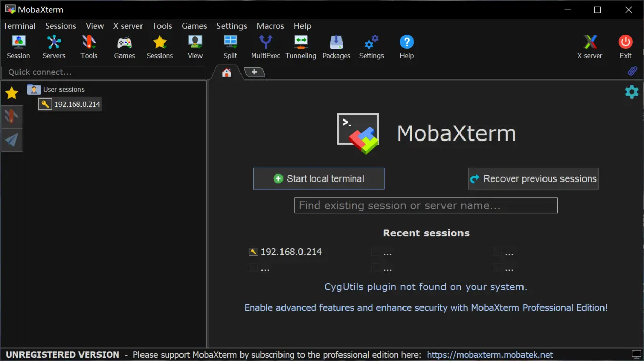Image resolution: width=644 pixels, height=361 pixels.
Task: Click Recover previous sessions button
Action: 533,178
